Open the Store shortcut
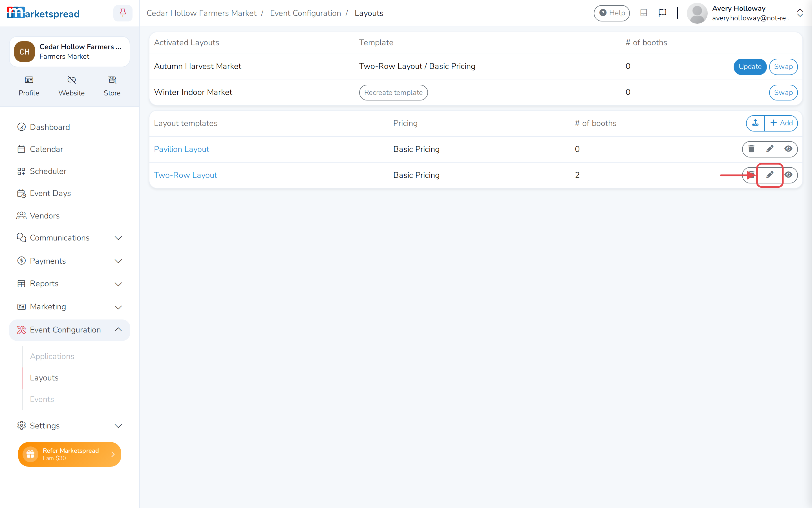The image size is (812, 508). pos(112,86)
